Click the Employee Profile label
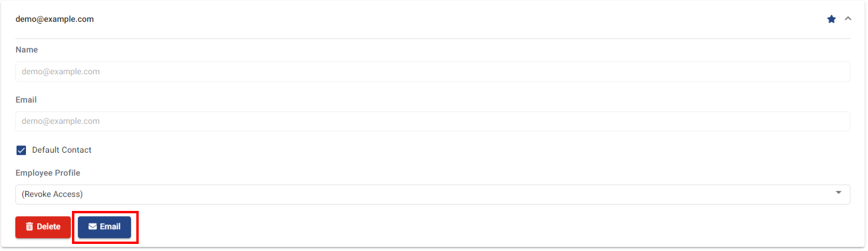The height and width of the screenshot is (251, 868). (x=48, y=173)
